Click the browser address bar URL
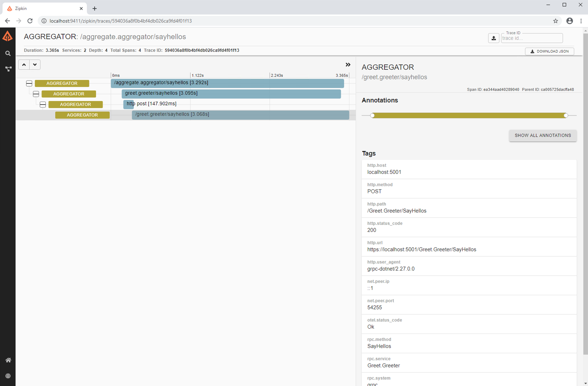The height and width of the screenshot is (386, 588). 121,21
